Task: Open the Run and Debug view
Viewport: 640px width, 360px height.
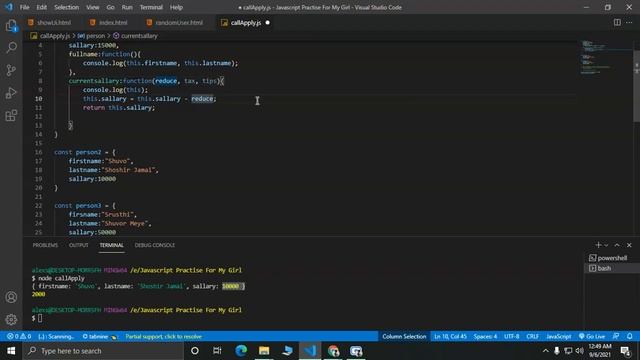Action: click(x=11, y=93)
